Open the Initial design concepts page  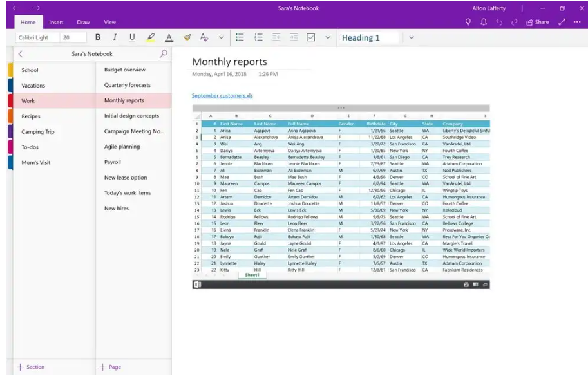point(134,116)
